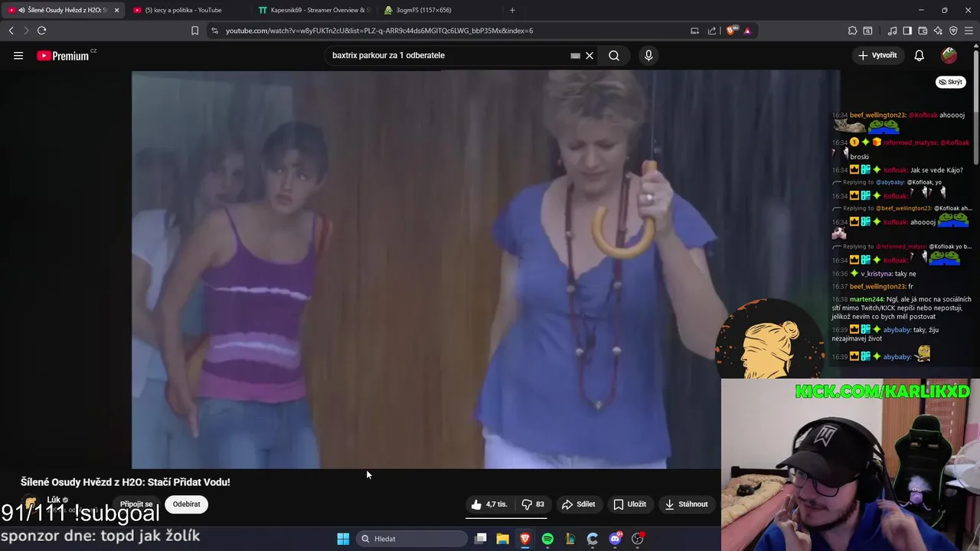This screenshot has height=551, width=980.
Task: Switch to the Kapesnik69 Streamer Overview tab
Action: 314,10
